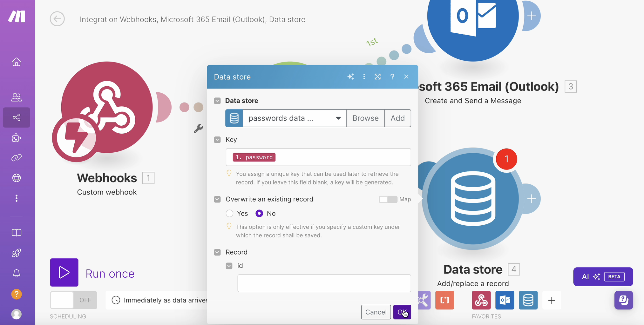Image resolution: width=644 pixels, height=325 pixels.
Task: Click the scenario title text
Action: click(193, 19)
